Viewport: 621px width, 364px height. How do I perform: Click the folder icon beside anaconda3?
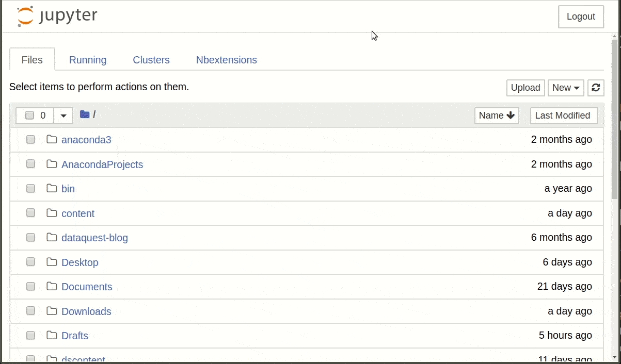[52, 139]
